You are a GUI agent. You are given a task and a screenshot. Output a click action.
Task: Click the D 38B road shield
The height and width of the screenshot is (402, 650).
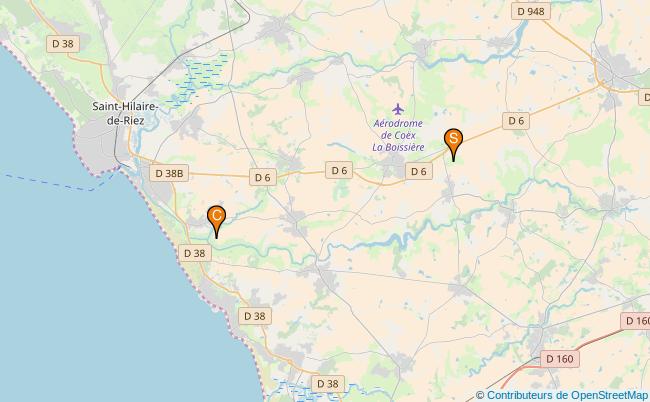pyautogui.click(x=169, y=173)
